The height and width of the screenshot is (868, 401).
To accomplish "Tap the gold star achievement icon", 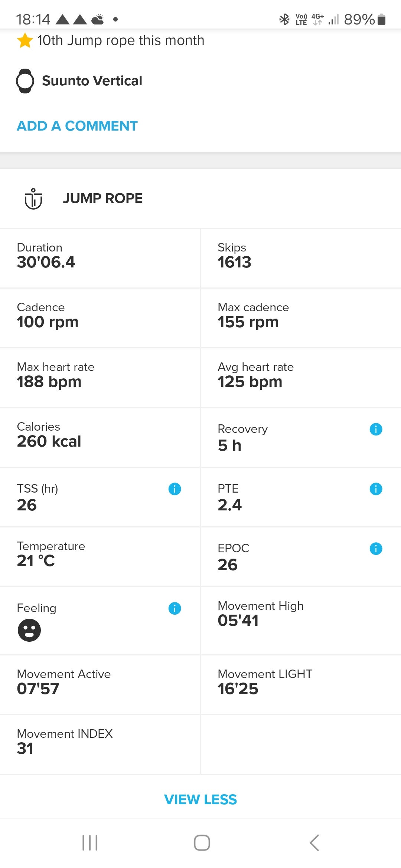I will click(25, 40).
